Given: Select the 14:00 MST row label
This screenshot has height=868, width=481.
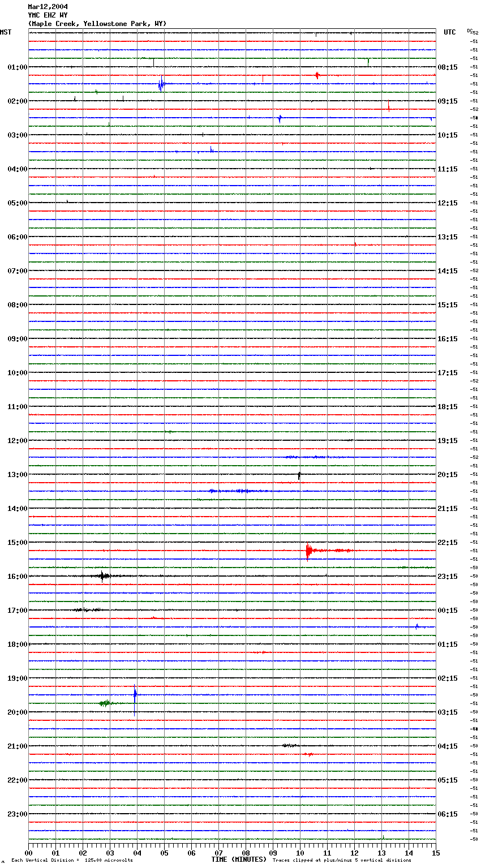Looking at the screenshot, I should (18, 509).
